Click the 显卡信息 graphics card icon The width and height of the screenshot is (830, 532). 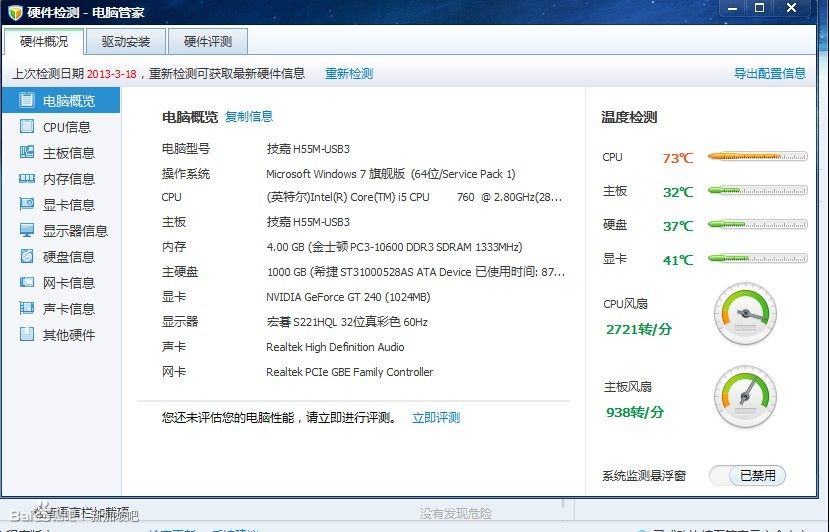click(x=26, y=204)
